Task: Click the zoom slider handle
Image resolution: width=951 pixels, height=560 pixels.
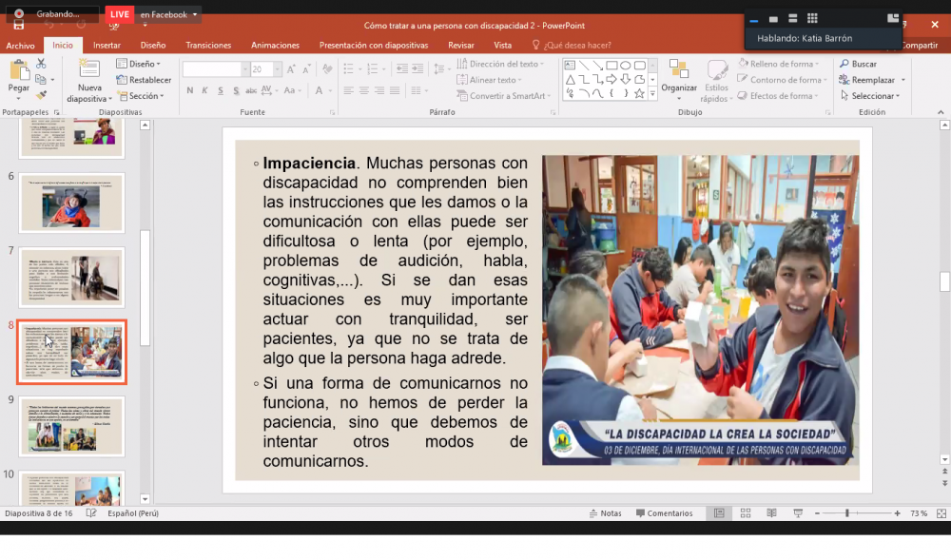Action: (846, 513)
